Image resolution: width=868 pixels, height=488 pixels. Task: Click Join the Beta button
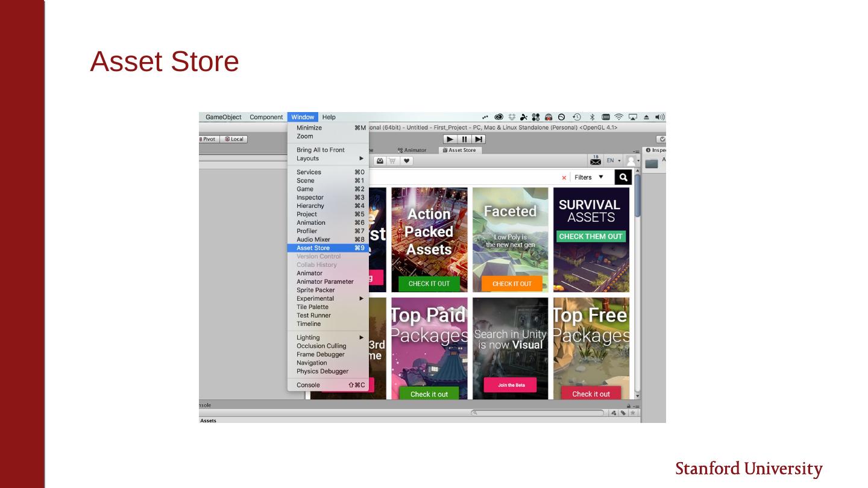pyautogui.click(x=511, y=385)
